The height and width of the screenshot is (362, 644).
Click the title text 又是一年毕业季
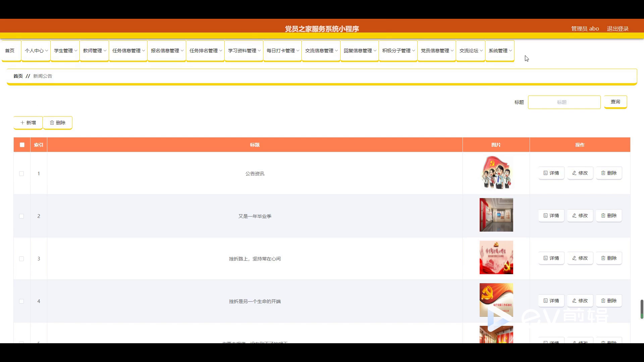point(255,216)
